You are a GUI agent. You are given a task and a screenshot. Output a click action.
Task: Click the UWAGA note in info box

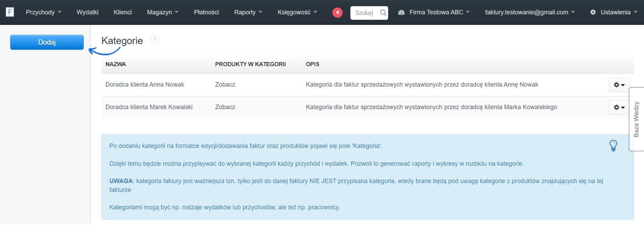356,185
